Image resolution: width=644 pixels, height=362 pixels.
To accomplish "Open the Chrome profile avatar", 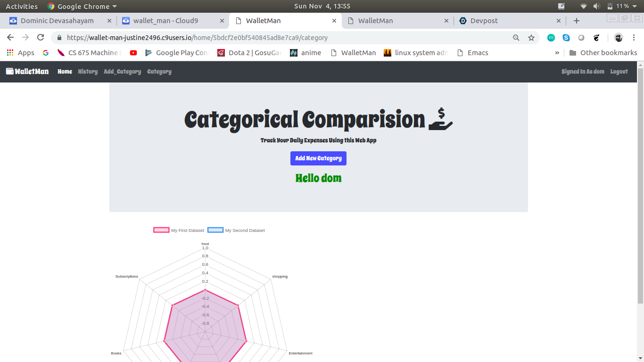I will point(619,38).
